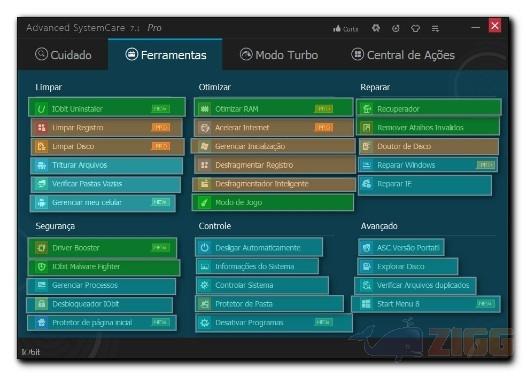Click the Modo de Jogo icon
The height and width of the screenshot is (377, 527).
(204, 203)
